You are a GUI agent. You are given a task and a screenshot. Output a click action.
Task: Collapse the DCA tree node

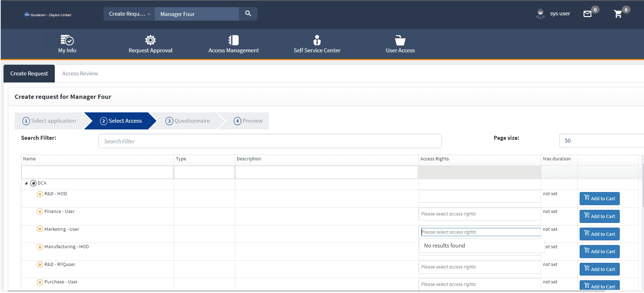(26, 183)
